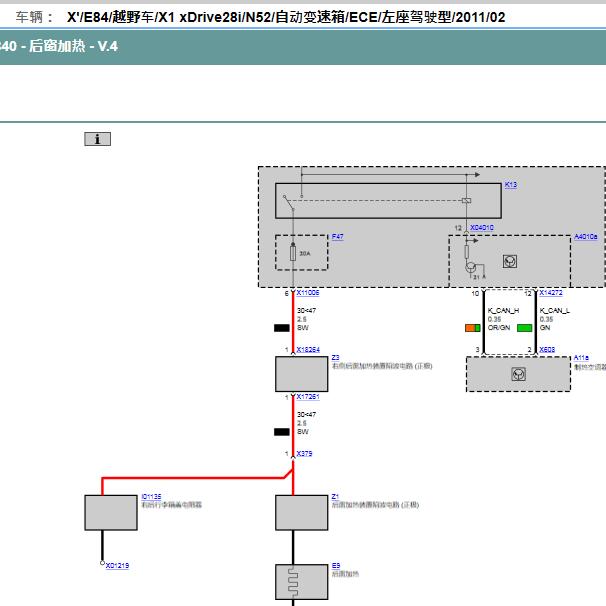The height and width of the screenshot is (606, 606).
Task: Open the I01135 component link
Action: point(151,497)
